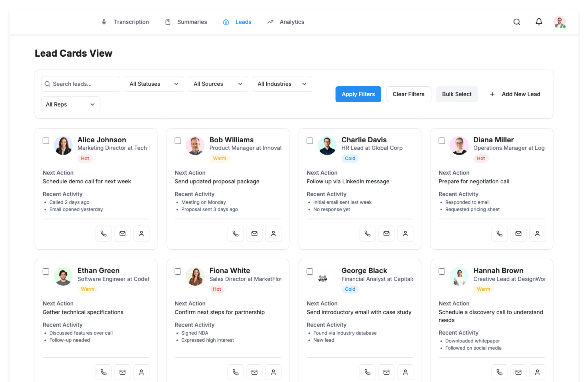Open Charlie Davis's profile via the person icon
Image resolution: width=588 pixels, height=382 pixels.
pos(405,234)
